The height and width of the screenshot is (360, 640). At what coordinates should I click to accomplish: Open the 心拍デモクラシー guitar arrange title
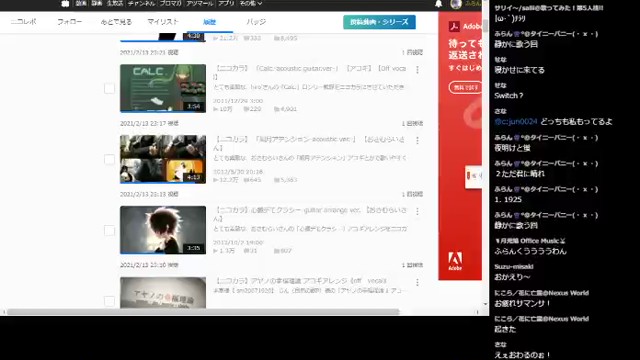(x=310, y=214)
